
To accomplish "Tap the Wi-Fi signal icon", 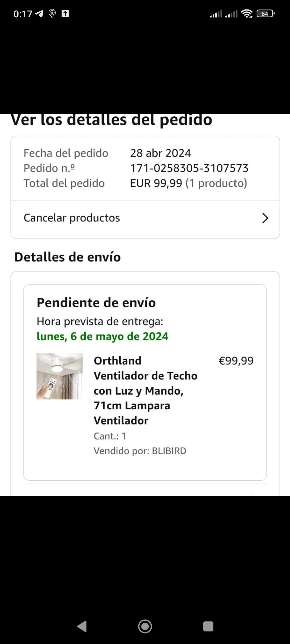I will click(247, 14).
